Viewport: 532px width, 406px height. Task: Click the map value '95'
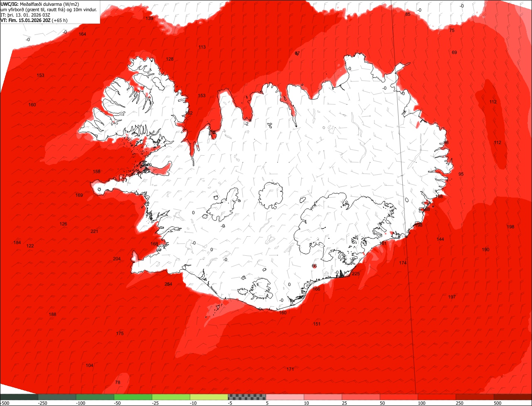click(x=461, y=174)
